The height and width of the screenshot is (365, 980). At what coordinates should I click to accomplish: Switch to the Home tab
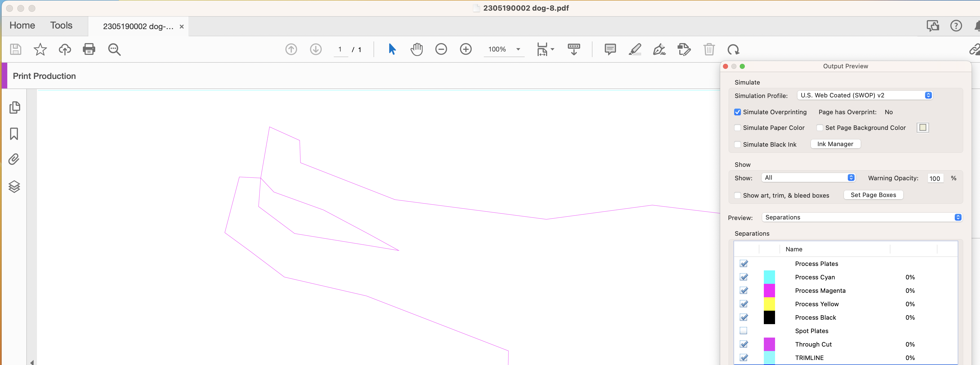tap(22, 25)
